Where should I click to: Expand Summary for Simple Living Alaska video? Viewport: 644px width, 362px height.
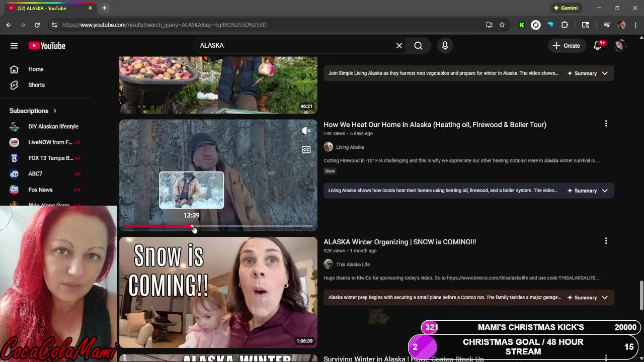tap(588, 73)
